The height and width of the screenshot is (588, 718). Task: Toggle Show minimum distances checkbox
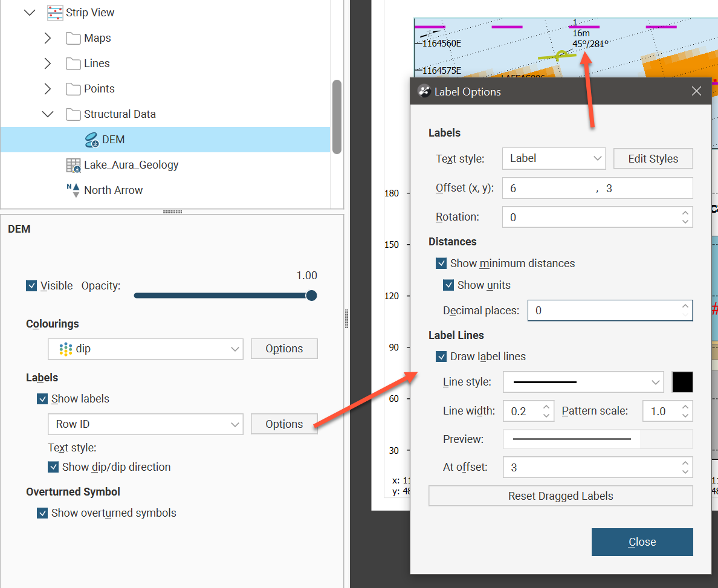point(442,263)
